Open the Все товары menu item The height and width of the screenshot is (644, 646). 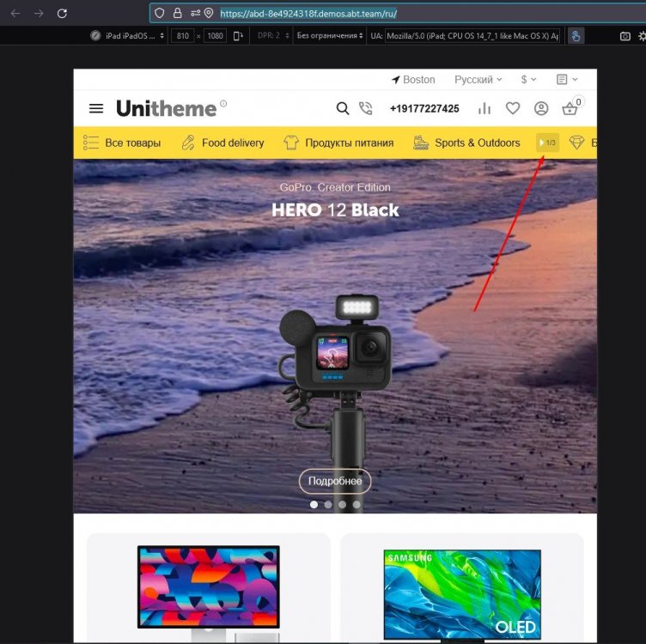pyautogui.click(x=122, y=143)
